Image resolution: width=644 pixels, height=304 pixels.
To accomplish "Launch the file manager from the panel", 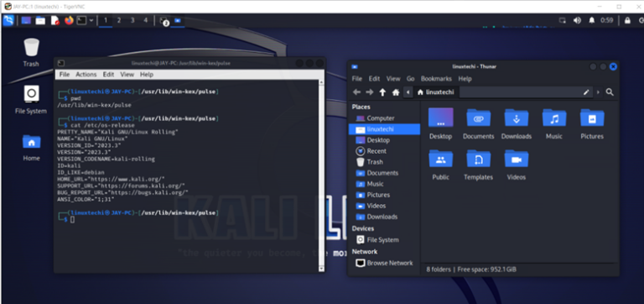I will click(x=40, y=20).
